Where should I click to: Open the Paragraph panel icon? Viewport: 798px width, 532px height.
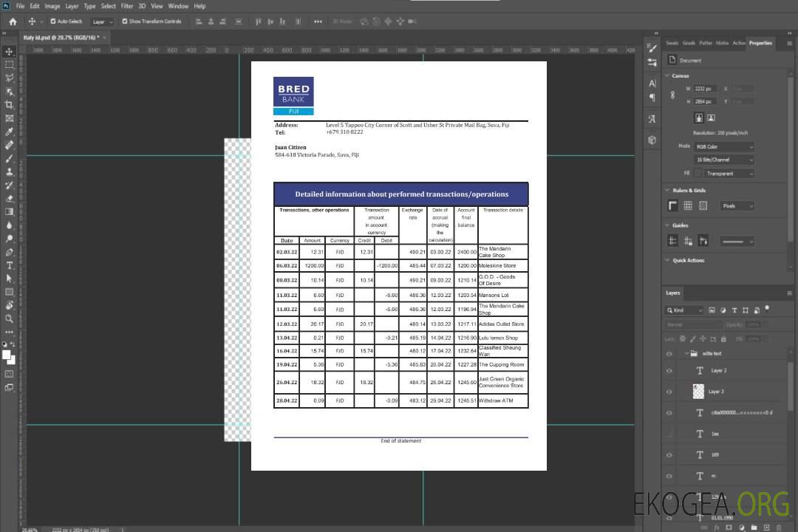(652, 98)
